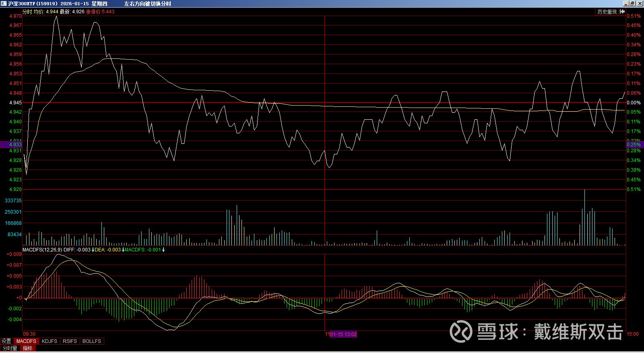Click the back arrow icon beside 历史重现

coord(622,12)
